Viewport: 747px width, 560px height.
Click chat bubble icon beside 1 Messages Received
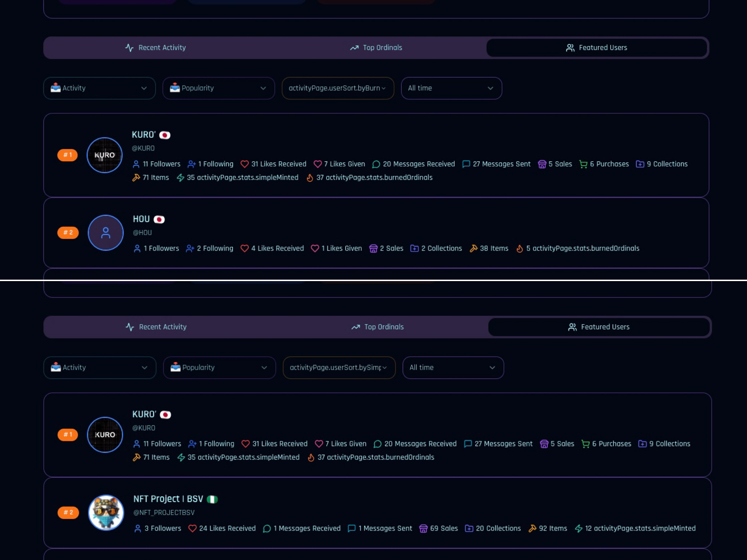pos(267,528)
